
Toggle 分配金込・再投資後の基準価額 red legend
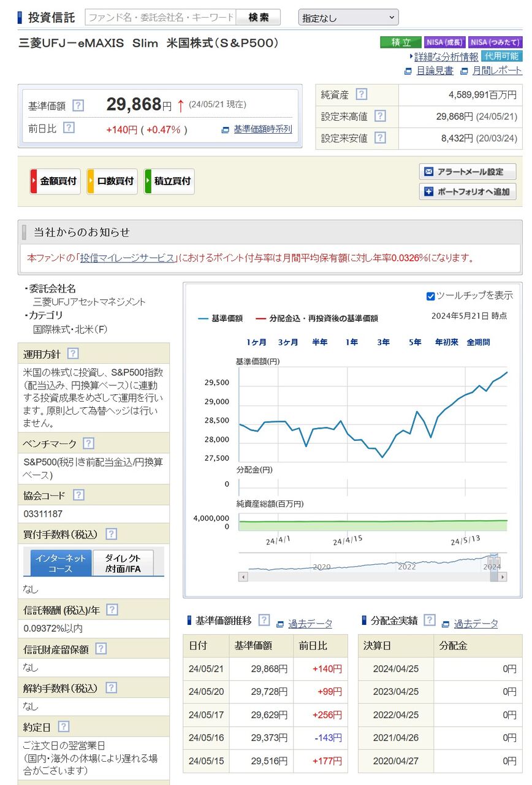click(x=316, y=318)
